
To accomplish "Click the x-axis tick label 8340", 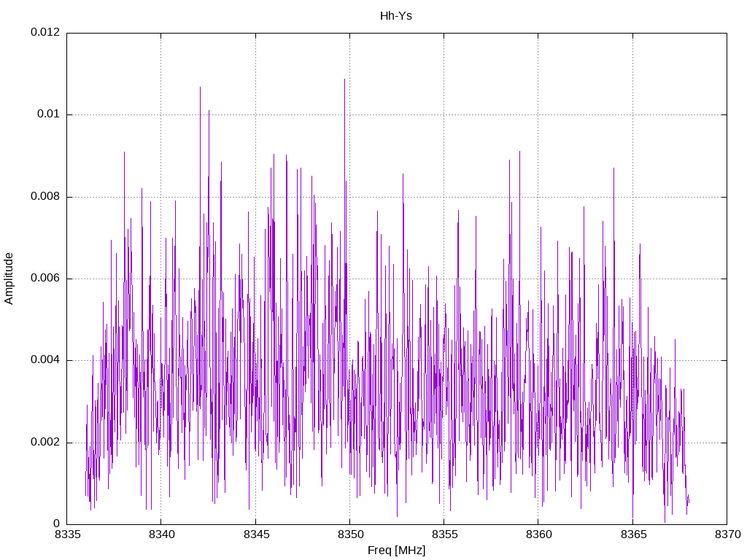I will 162,534.
